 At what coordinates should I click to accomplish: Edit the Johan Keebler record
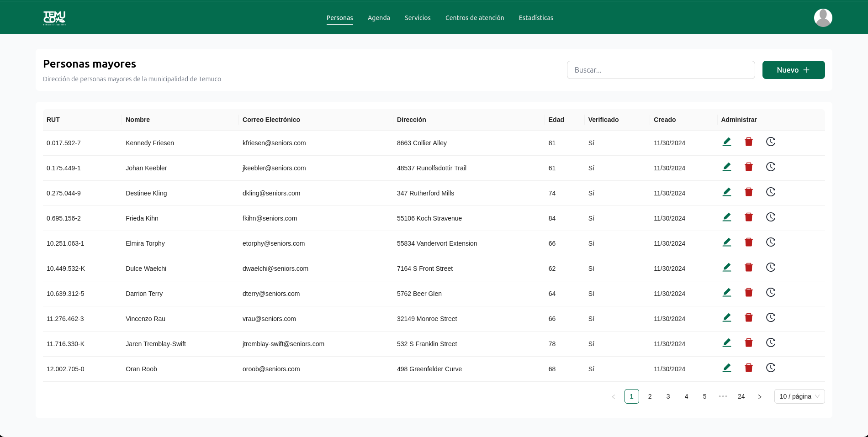(727, 167)
